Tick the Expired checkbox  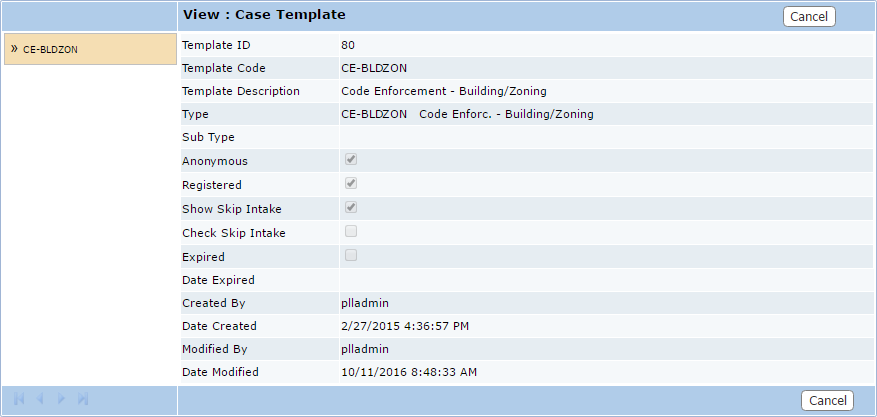click(351, 256)
